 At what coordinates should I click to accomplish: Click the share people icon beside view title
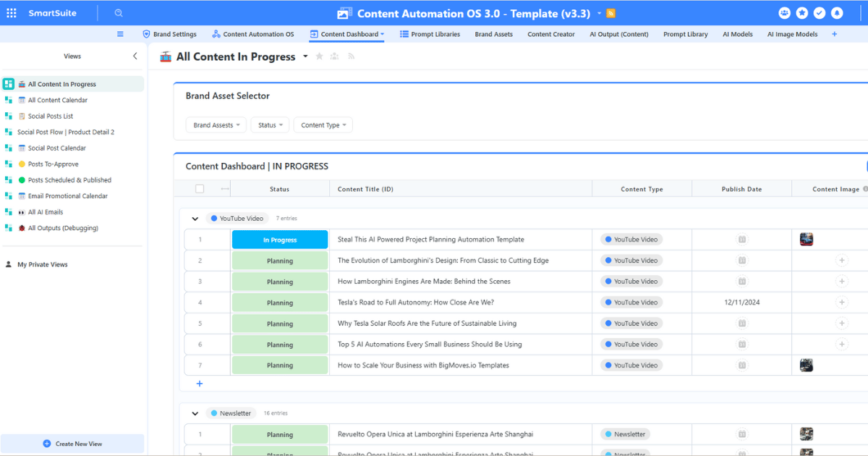point(335,56)
